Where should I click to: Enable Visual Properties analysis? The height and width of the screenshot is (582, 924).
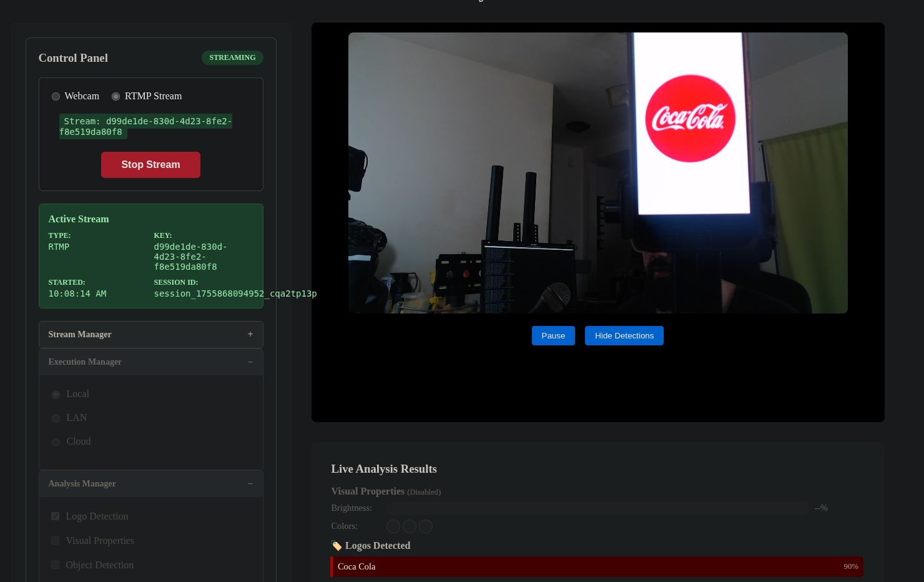[55, 540]
